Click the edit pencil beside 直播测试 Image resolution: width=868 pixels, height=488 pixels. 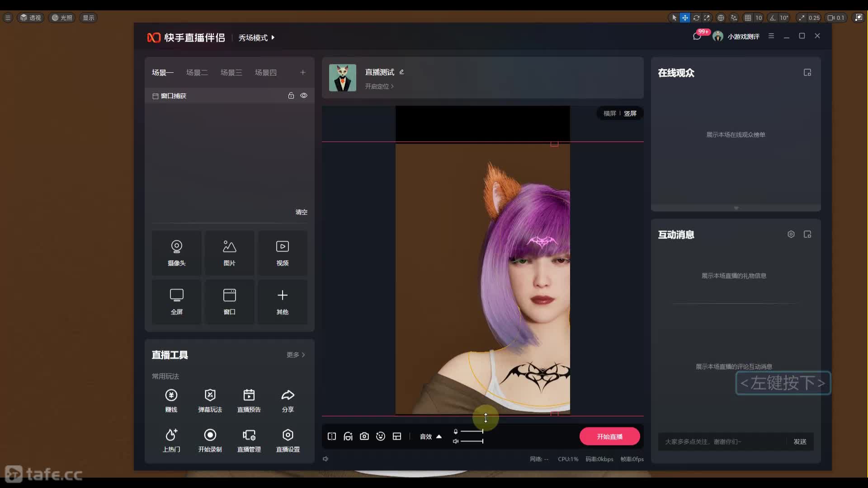point(401,72)
